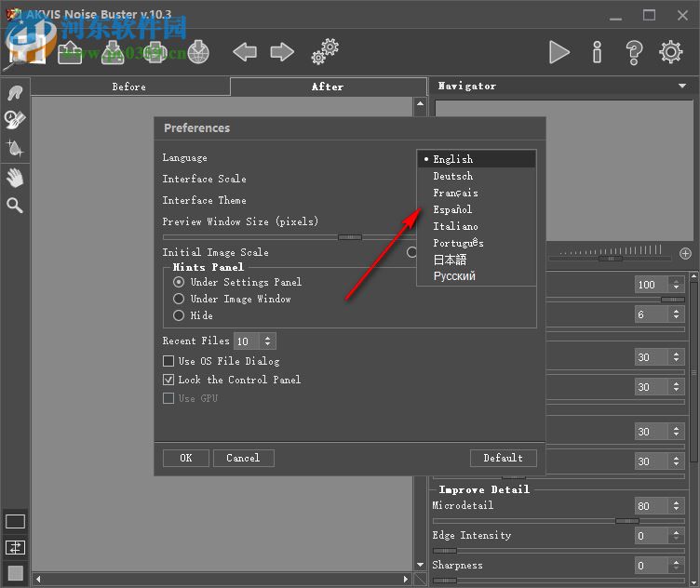This screenshot has height=588, width=700.
Task: Undo with the left arrow icon
Action: 245,52
